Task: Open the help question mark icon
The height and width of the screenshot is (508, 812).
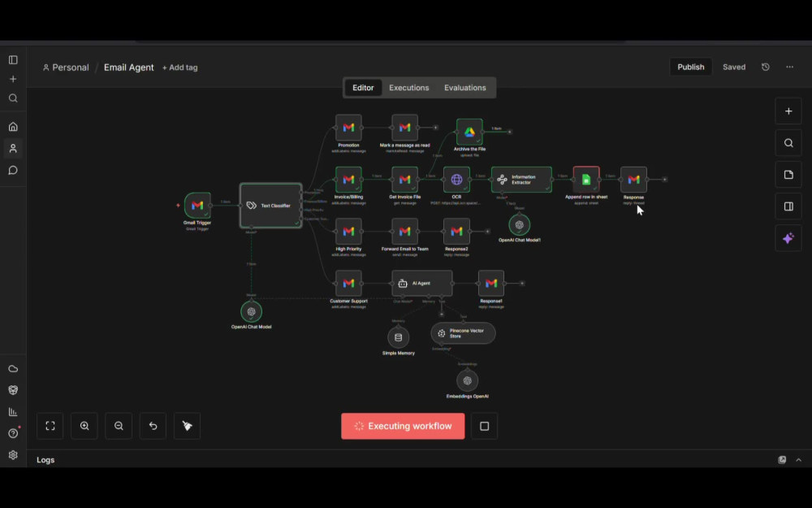Action: (x=13, y=433)
